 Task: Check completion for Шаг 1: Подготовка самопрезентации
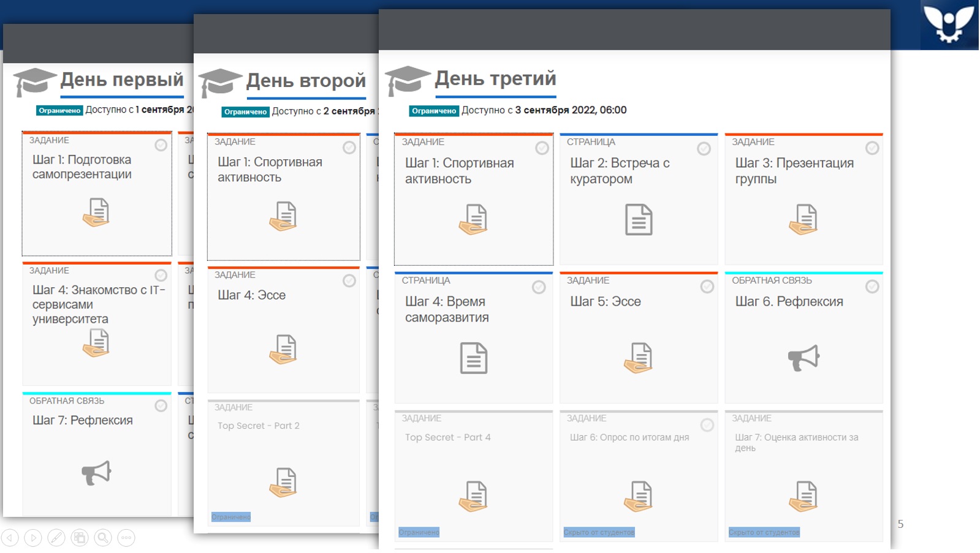pos(161,145)
